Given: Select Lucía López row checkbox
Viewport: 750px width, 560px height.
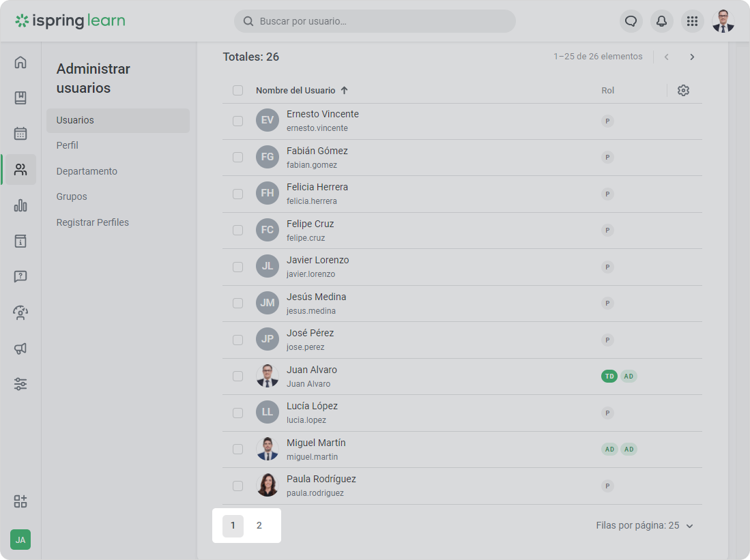Looking at the screenshot, I should (x=237, y=413).
